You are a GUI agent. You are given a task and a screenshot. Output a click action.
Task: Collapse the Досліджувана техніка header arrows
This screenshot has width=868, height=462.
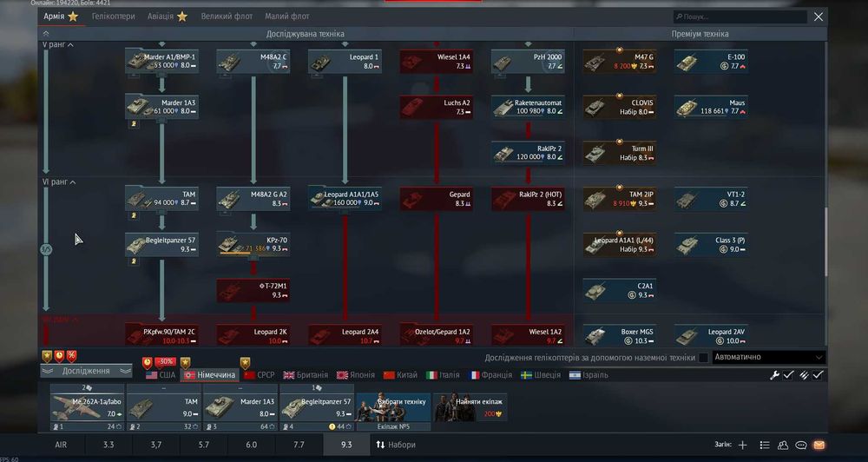(46, 34)
